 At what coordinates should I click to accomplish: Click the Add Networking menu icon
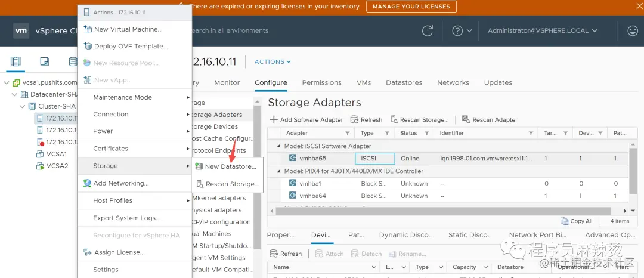pyautogui.click(x=87, y=183)
